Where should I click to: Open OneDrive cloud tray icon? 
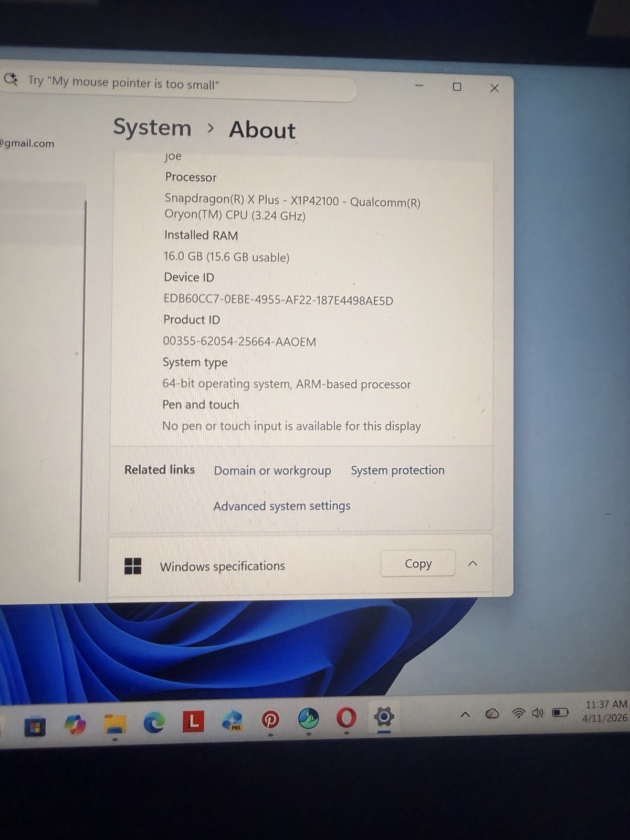[x=492, y=713]
